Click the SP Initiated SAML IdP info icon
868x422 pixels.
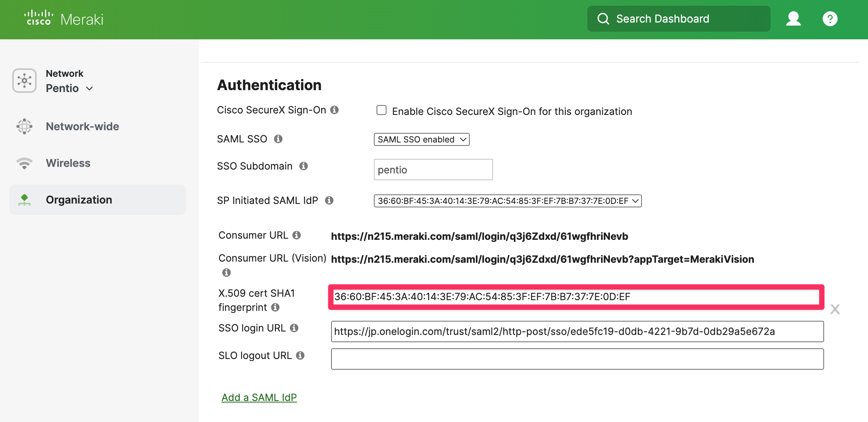click(x=329, y=200)
